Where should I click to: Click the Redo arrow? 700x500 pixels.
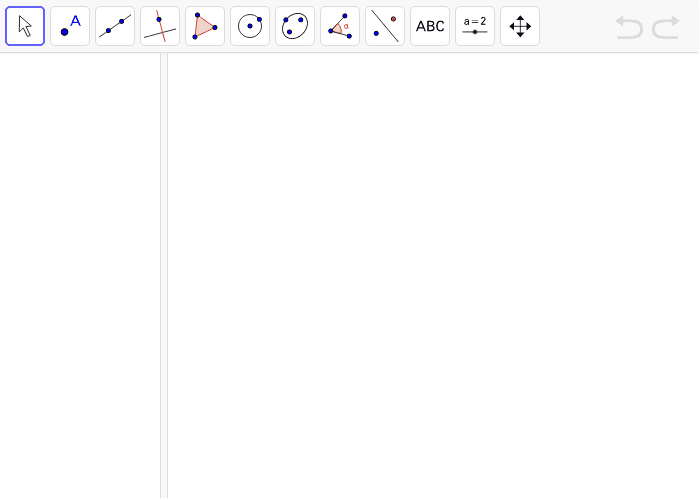(666, 27)
